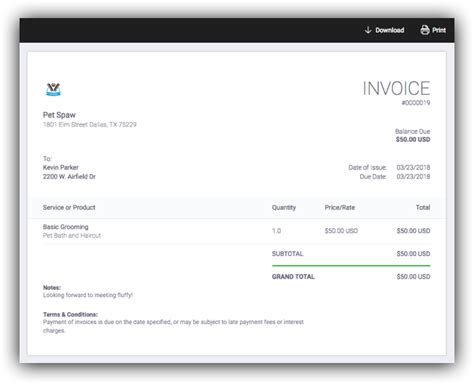This screenshot has width=474, height=384.
Task: Click the Pet Bath and Haircut description
Action: 72,235
